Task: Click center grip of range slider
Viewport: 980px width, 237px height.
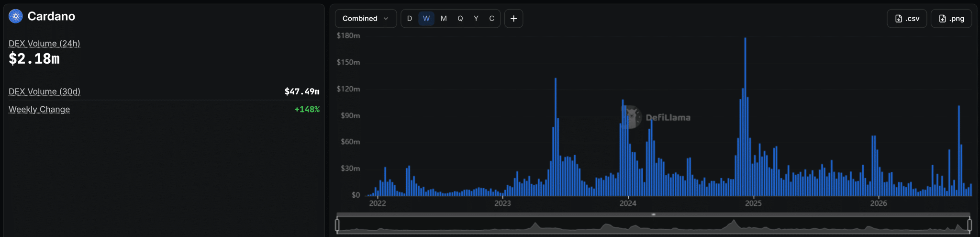Action: 653,214
